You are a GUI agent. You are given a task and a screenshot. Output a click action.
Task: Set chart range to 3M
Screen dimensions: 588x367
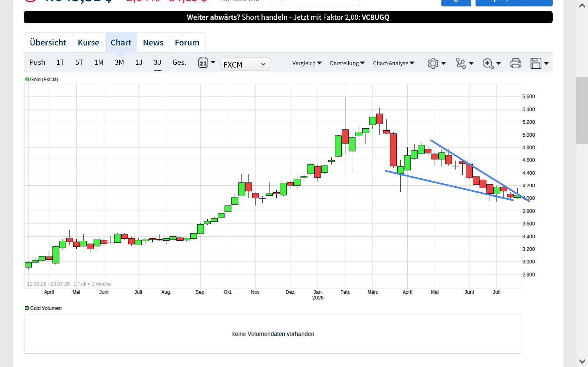[x=119, y=62]
